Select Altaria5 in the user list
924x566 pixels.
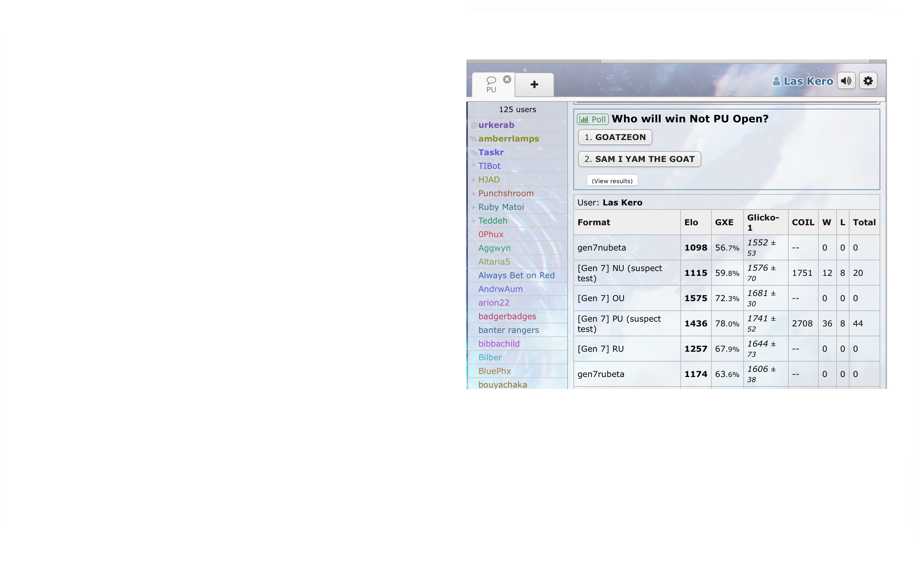[x=517, y=262]
